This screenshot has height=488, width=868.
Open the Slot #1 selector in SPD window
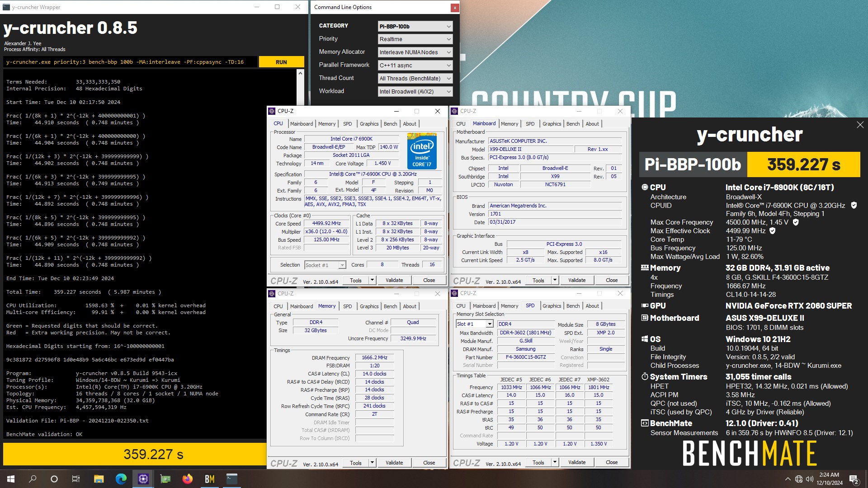(x=474, y=324)
